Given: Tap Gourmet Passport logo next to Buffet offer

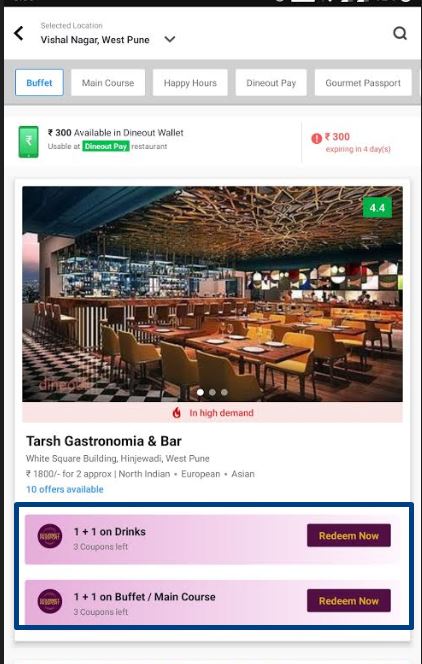Looking at the screenshot, I should tap(50, 601).
